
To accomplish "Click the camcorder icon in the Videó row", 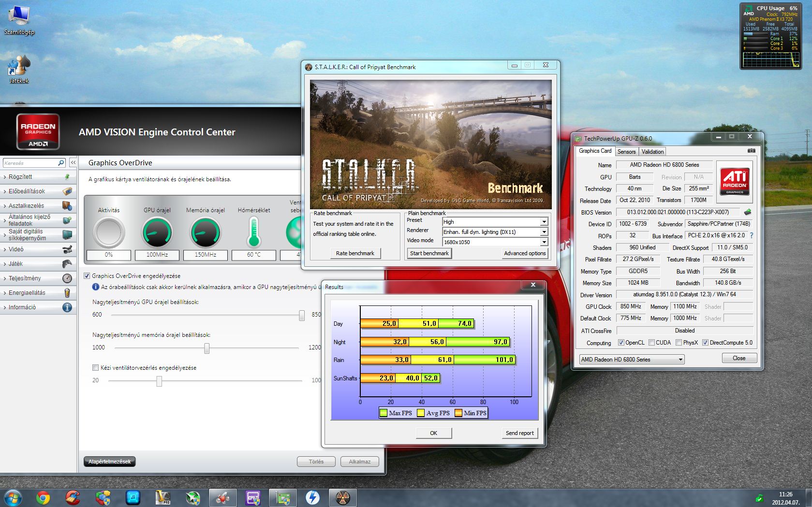I will click(67, 249).
